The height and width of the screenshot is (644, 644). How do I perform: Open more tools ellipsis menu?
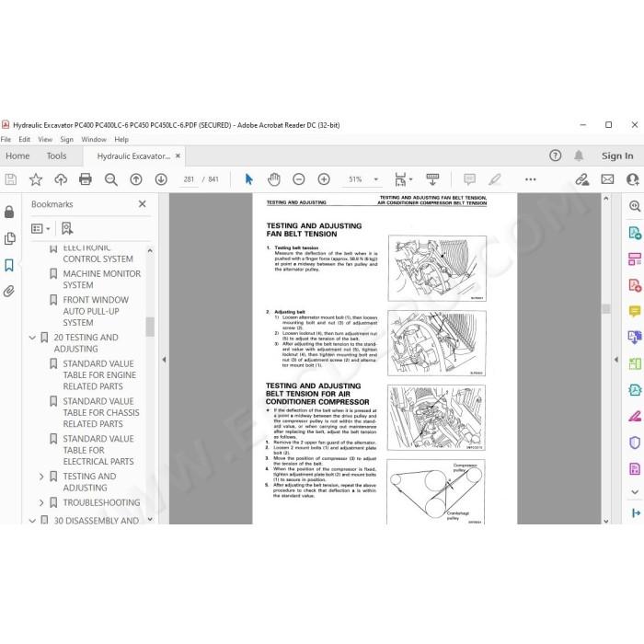(531, 179)
